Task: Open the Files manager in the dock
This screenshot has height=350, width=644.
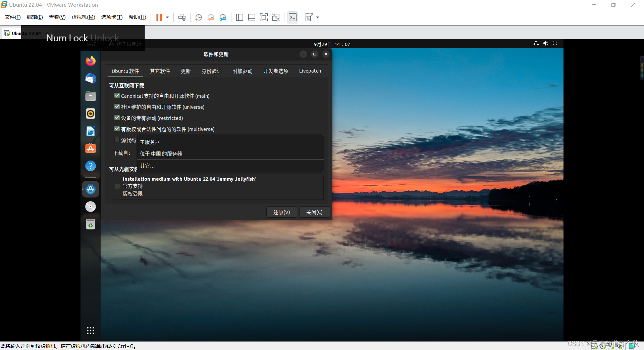Action: pos(91,96)
